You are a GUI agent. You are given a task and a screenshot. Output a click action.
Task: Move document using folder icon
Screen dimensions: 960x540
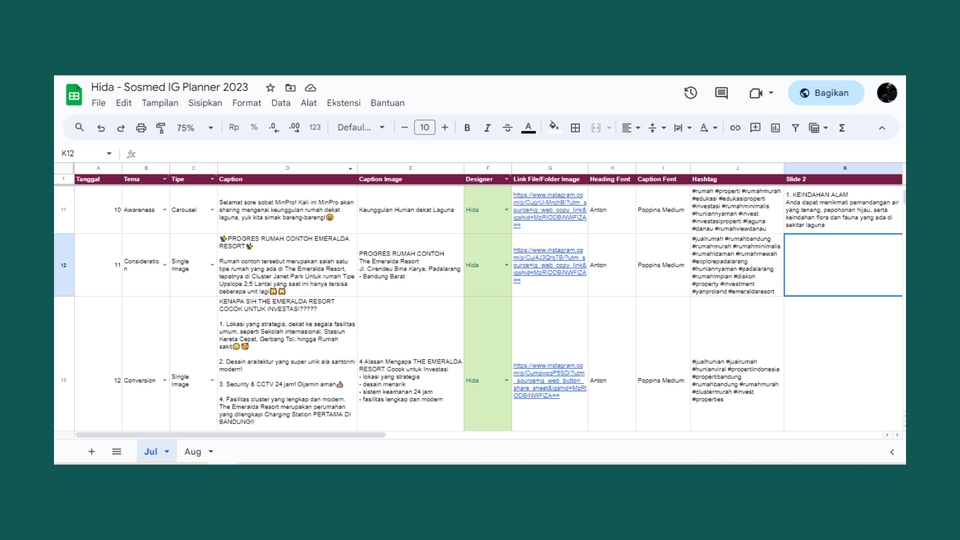click(290, 88)
